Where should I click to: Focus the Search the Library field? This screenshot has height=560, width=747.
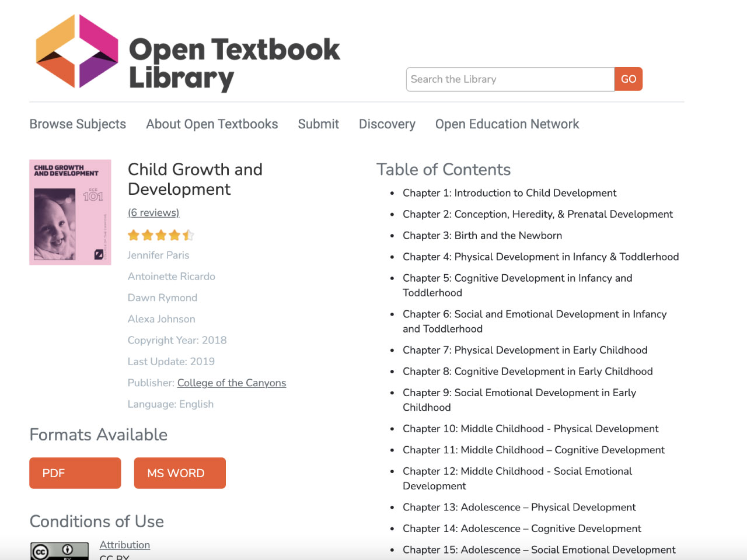point(510,79)
